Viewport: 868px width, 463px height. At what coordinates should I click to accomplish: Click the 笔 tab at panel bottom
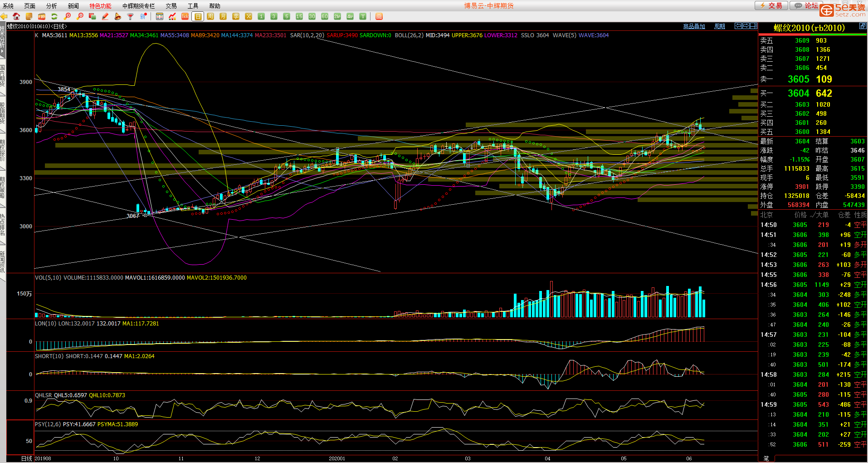(x=766, y=458)
